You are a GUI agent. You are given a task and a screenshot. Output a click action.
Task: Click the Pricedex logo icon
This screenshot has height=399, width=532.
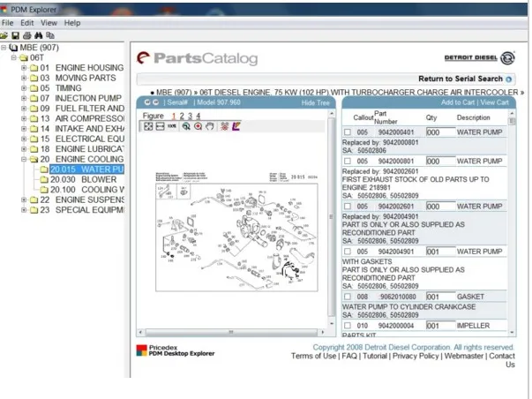[x=141, y=350]
